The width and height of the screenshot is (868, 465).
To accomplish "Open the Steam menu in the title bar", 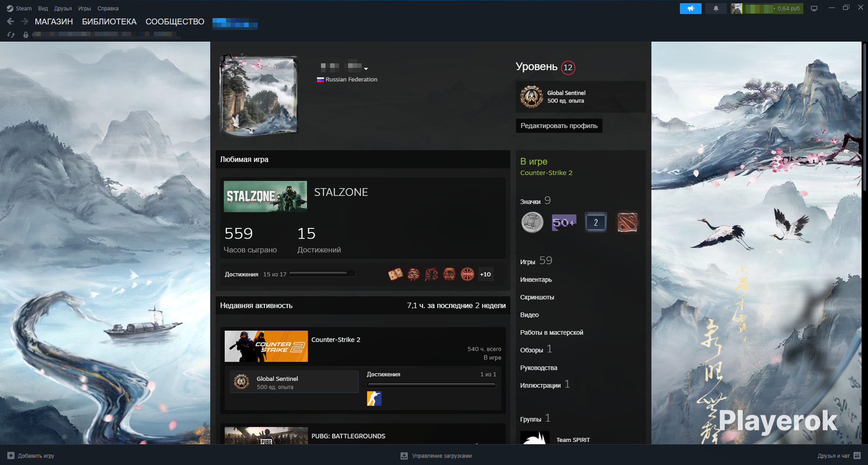I will coord(19,8).
